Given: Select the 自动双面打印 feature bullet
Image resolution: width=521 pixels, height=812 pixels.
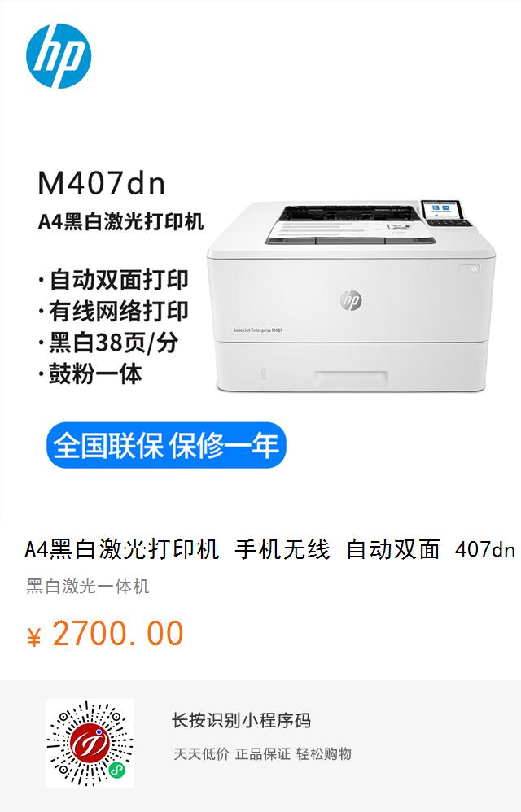Looking at the screenshot, I should 114,280.
